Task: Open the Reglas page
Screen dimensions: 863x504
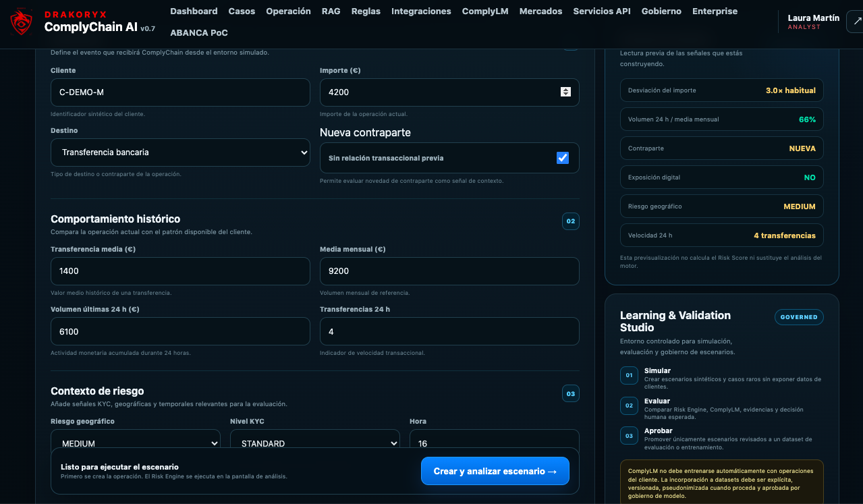Action: coord(366,11)
